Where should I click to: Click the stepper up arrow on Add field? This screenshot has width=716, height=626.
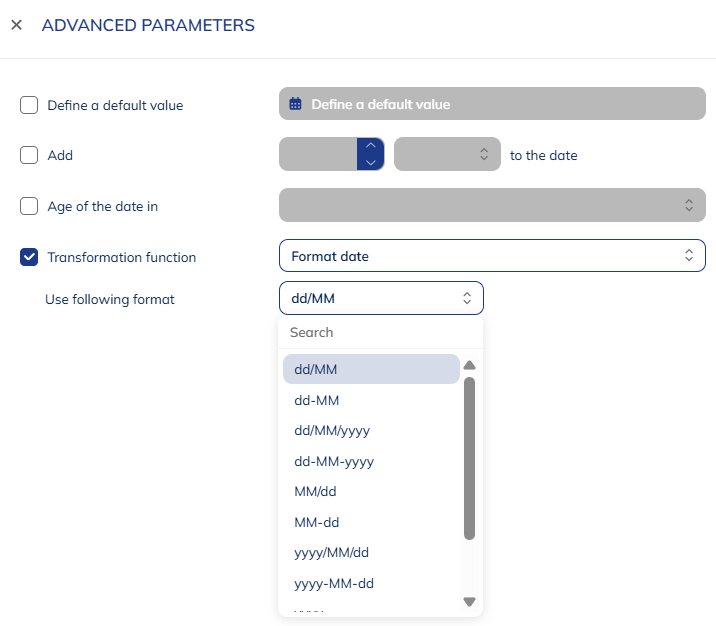371,146
